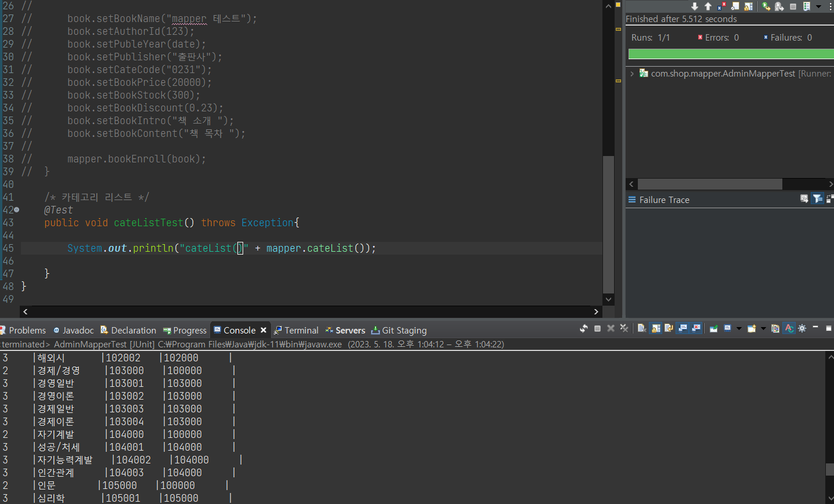Image resolution: width=834 pixels, height=504 pixels.
Task: Open new console dropdown arrow
Action: point(763,329)
